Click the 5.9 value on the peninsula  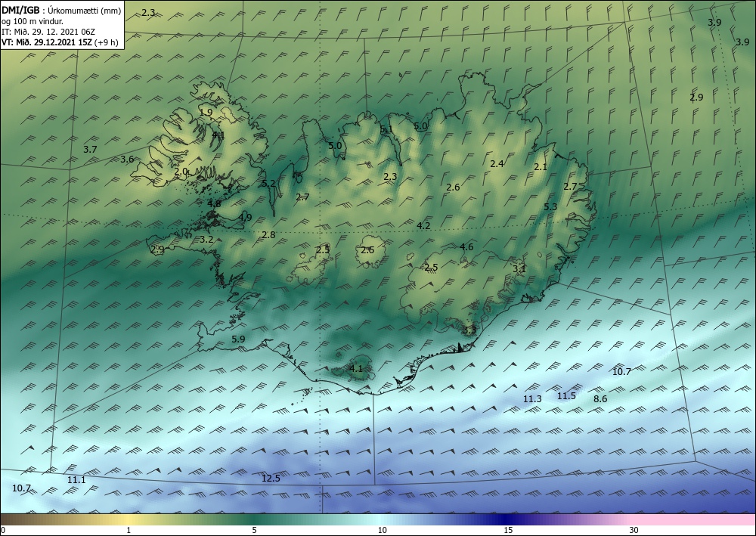[238, 339]
